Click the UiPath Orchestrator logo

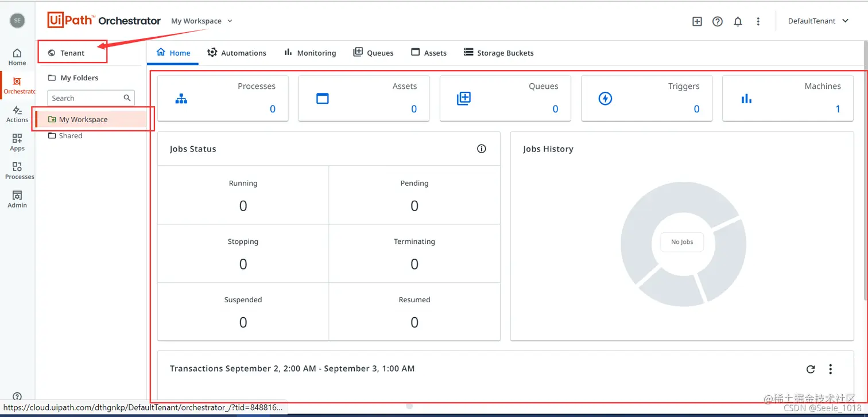coord(104,21)
